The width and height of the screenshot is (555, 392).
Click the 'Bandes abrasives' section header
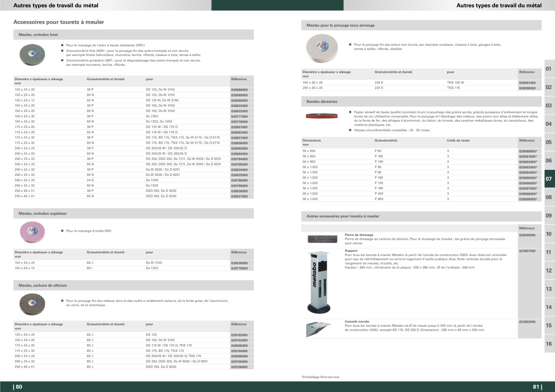point(421,102)
